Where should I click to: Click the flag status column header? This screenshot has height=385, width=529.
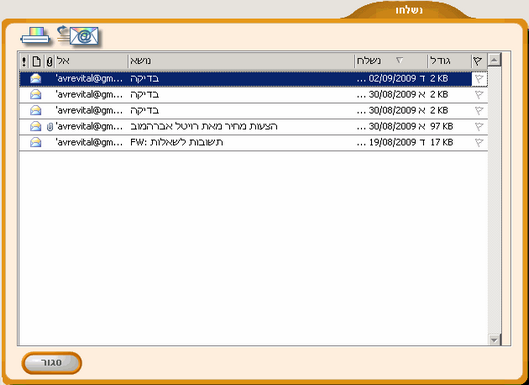pos(479,61)
